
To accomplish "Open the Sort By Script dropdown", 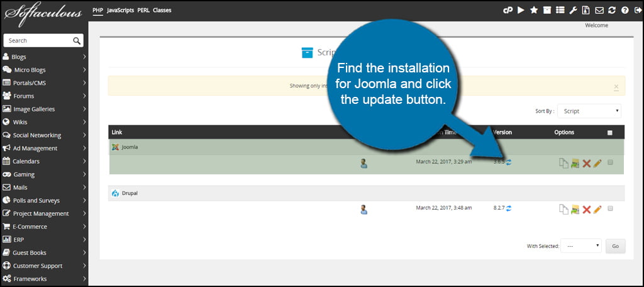I will [589, 111].
